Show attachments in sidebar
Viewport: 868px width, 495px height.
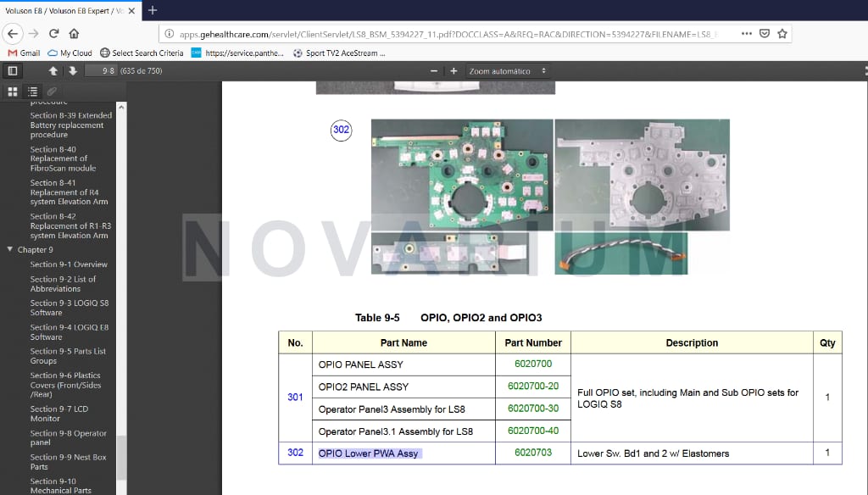point(52,92)
